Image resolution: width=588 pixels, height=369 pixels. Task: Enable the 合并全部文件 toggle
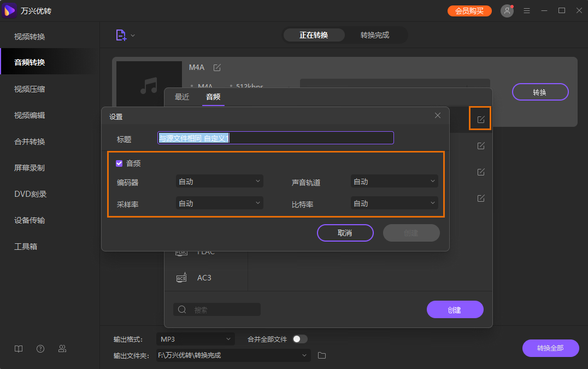click(x=299, y=339)
